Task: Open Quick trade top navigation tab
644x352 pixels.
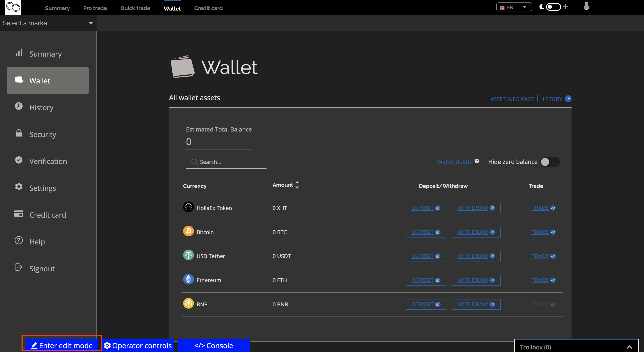Action: pos(135,8)
